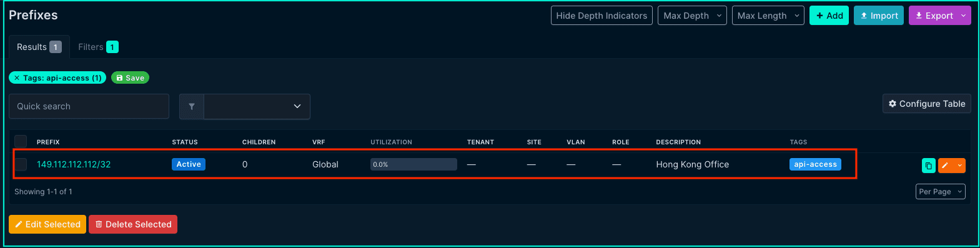Copy the 149.112.112.112/32 prefix using clone icon
The width and height of the screenshot is (980, 248).
tap(928, 166)
